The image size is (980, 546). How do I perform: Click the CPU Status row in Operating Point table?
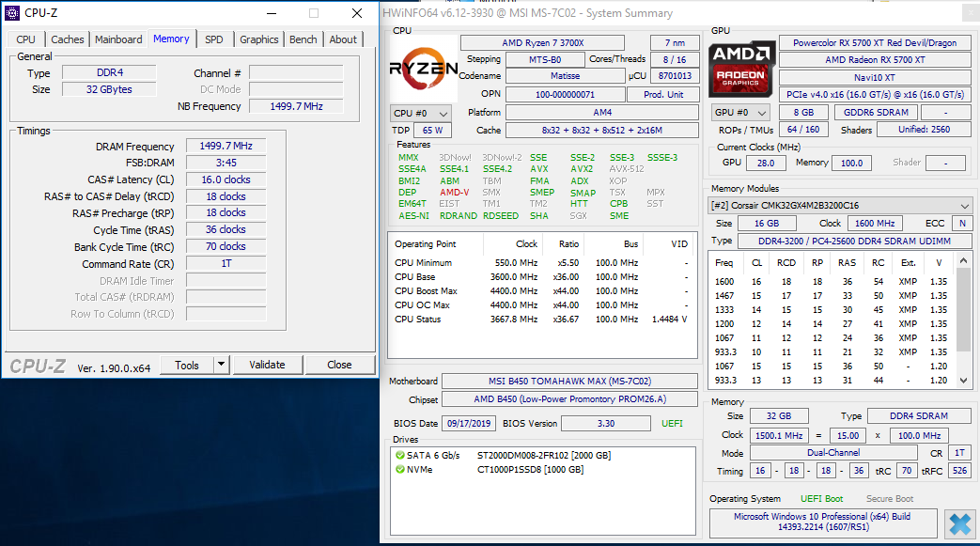click(541, 319)
